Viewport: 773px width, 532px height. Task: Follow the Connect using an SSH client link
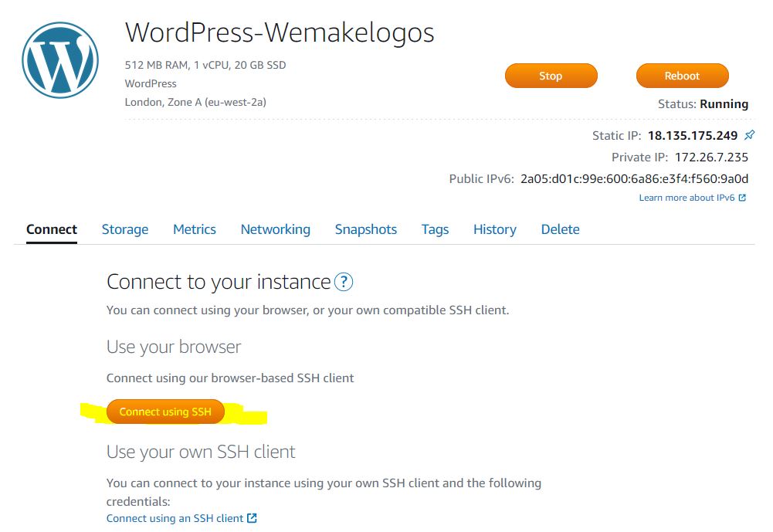pyautogui.click(x=175, y=518)
